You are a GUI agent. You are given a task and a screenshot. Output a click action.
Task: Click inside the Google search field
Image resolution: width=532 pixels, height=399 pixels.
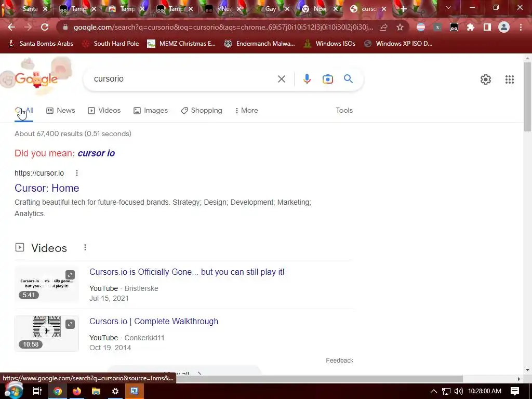[183, 79]
